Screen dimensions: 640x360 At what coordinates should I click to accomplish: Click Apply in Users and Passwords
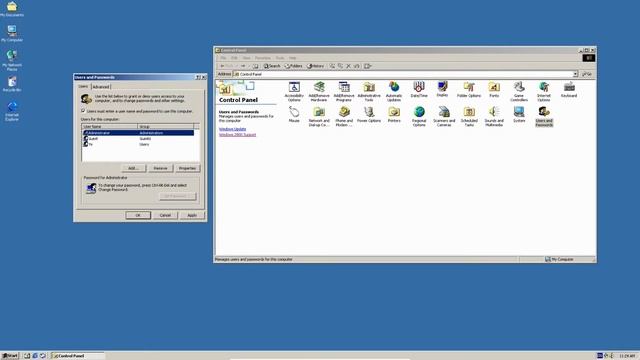(192, 215)
